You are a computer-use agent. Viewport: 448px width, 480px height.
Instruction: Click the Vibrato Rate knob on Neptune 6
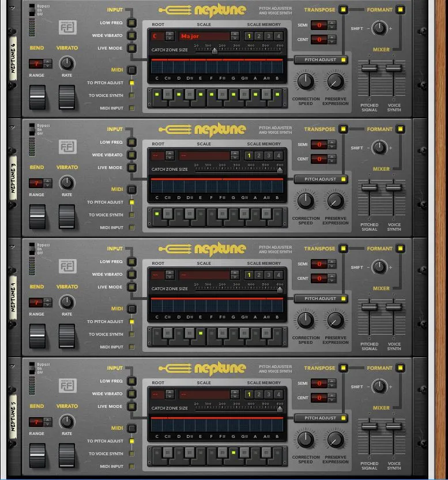click(x=67, y=63)
